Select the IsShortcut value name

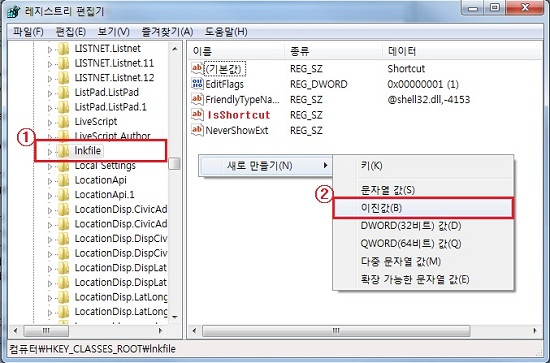pyautogui.click(x=239, y=115)
